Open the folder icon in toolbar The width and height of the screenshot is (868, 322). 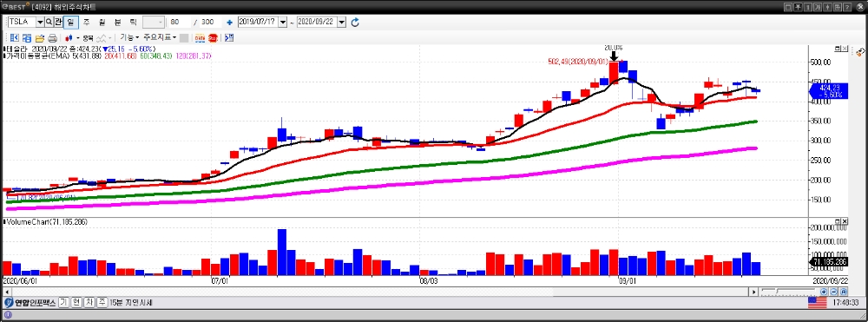click(x=40, y=38)
